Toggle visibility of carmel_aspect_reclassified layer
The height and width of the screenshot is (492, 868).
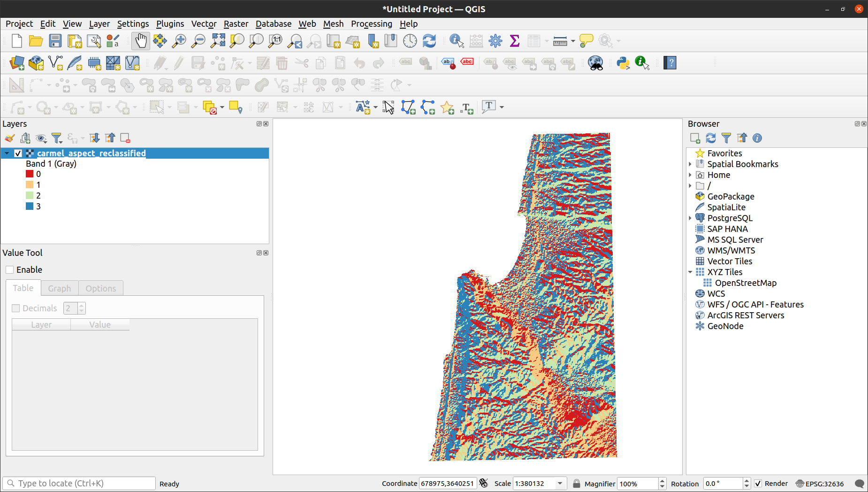click(x=18, y=154)
